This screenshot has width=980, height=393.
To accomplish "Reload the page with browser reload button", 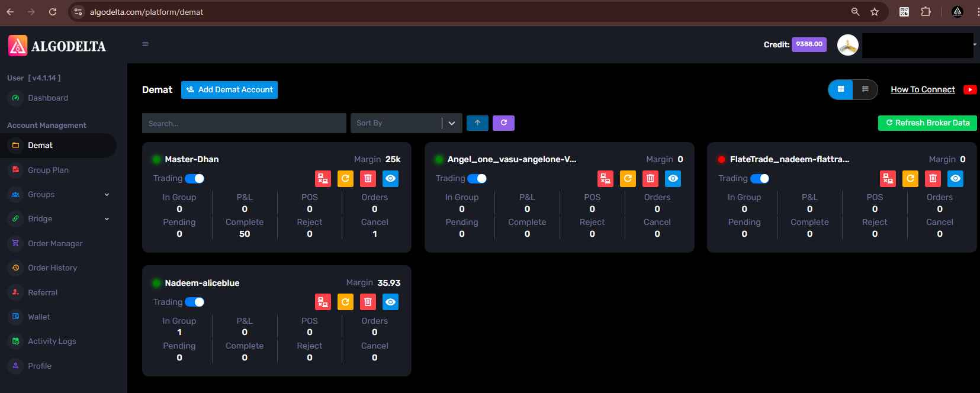I will (53, 12).
